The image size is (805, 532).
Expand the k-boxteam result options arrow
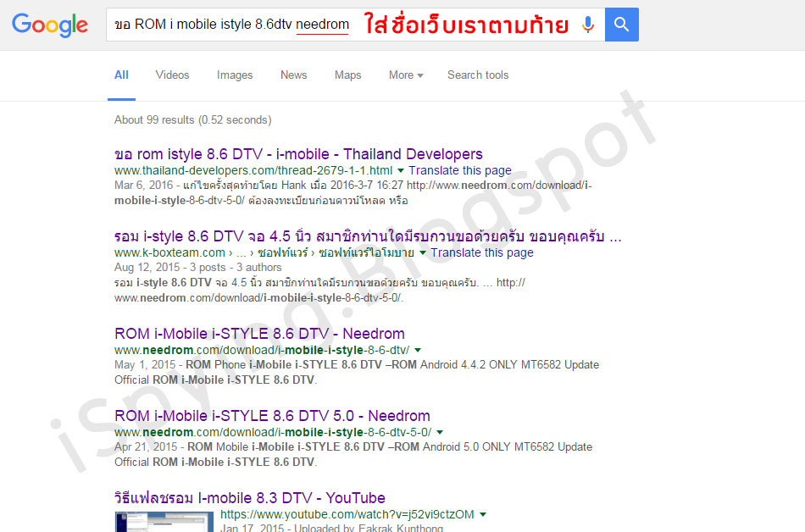pyautogui.click(x=423, y=253)
